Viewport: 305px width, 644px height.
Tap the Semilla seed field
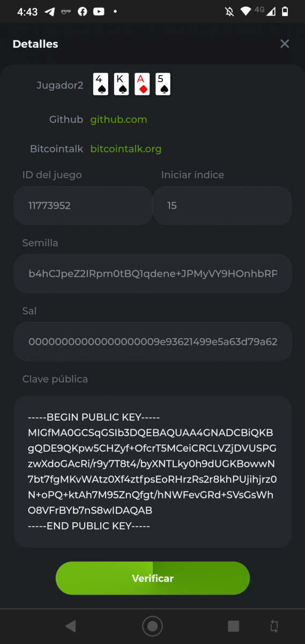[153, 274]
